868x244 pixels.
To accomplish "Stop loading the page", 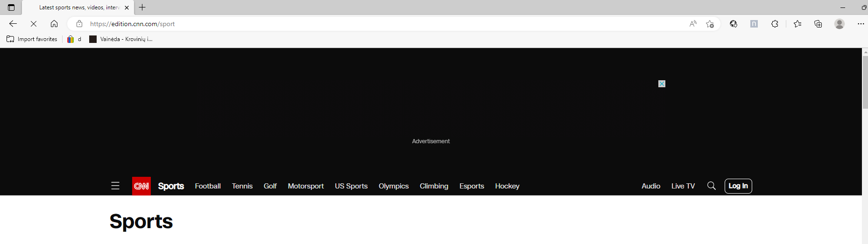I will [34, 24].
